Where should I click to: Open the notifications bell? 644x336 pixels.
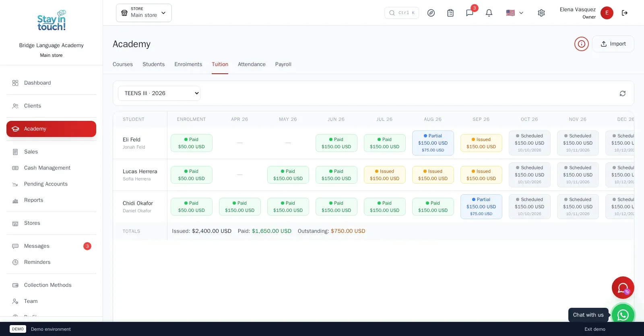489,13
